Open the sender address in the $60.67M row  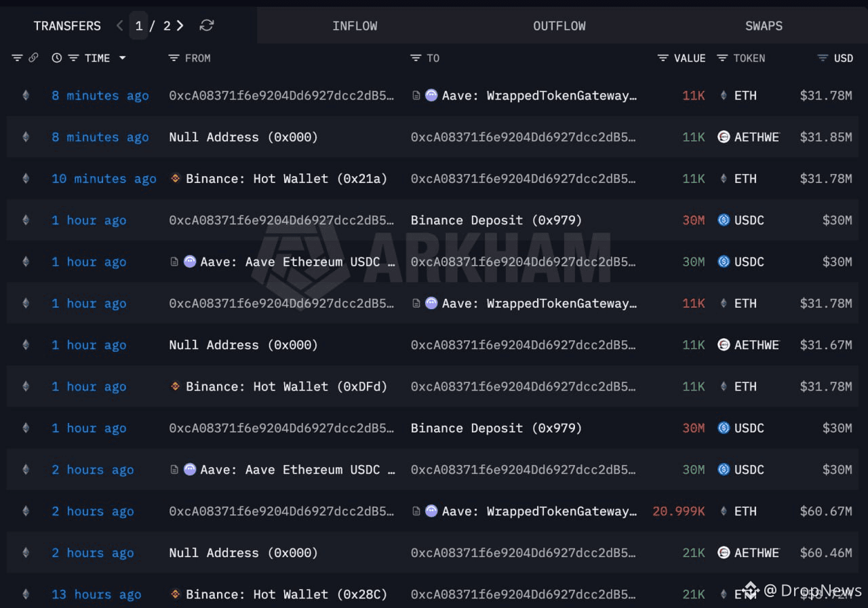pos(281,511)
